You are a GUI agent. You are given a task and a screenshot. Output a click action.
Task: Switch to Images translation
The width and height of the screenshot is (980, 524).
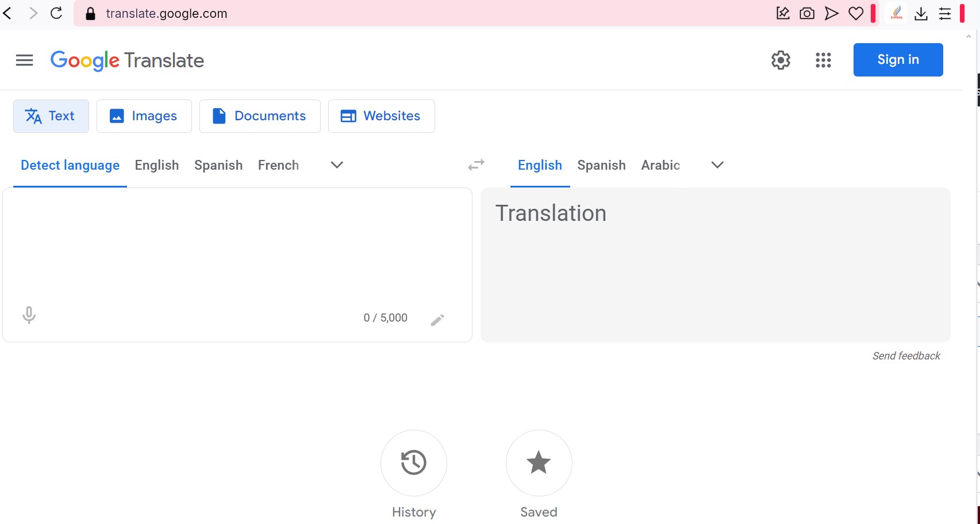click(144, 116)
